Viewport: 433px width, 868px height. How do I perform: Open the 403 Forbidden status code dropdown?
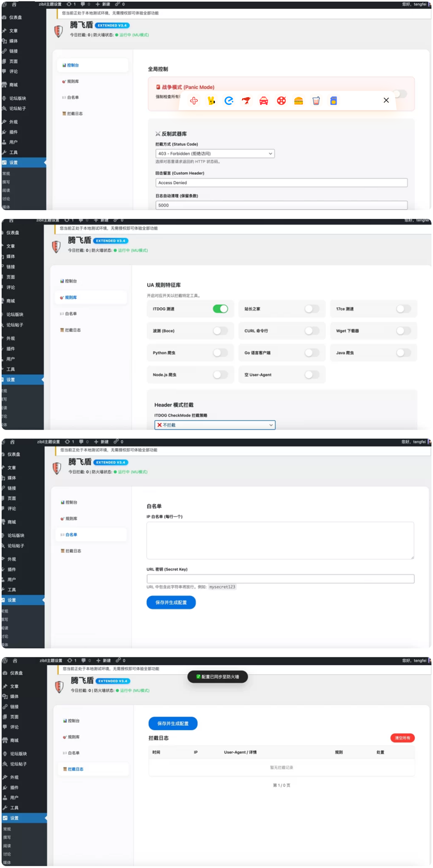[x=215, y=154]
